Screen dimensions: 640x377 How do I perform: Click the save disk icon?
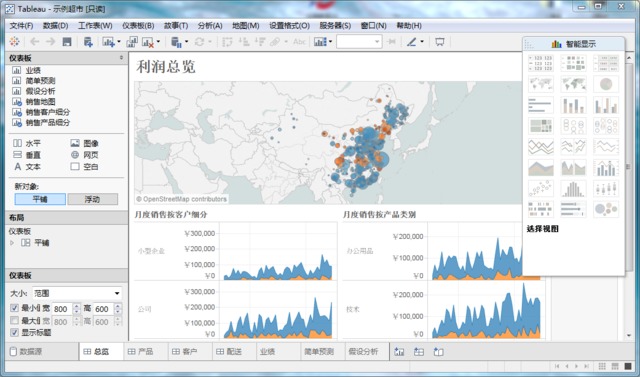67,42
